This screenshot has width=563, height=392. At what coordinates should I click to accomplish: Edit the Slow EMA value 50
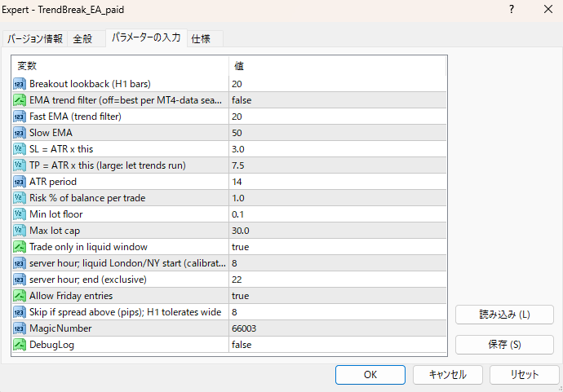point(338,133)
